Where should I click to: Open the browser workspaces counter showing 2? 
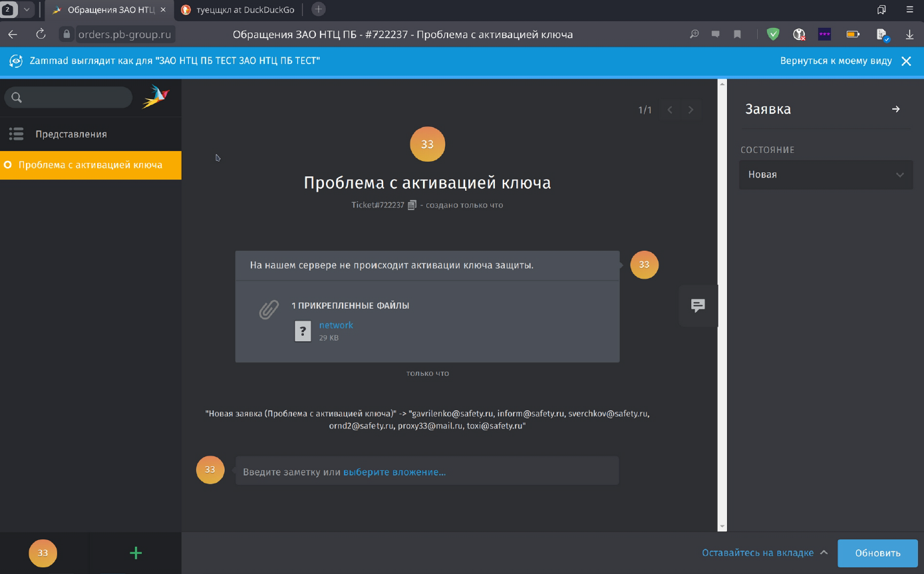pos(9,9)
